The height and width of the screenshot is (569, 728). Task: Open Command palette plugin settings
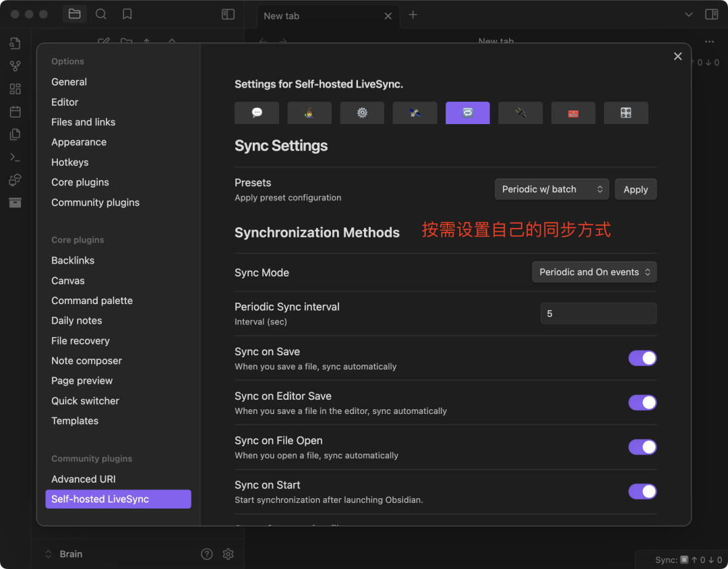(92, 301)
